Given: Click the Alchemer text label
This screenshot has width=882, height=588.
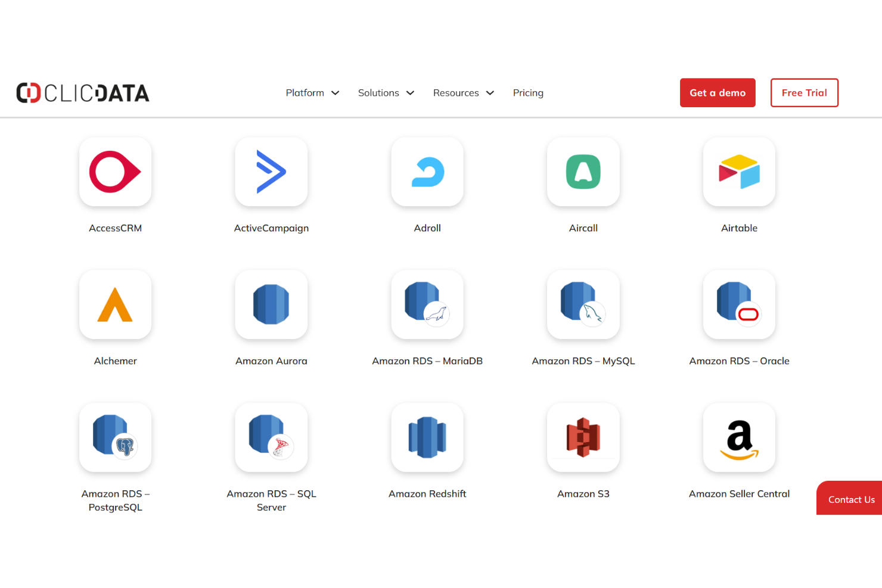Looking at the screenshot, I should point(115,361).
